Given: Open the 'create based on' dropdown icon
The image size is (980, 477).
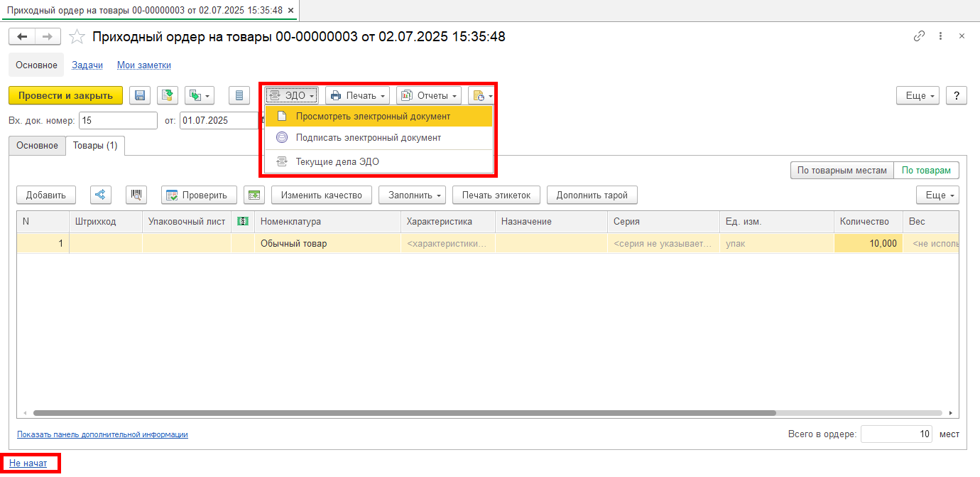Looking at the screenshot, I should click(x=200, y=95).
